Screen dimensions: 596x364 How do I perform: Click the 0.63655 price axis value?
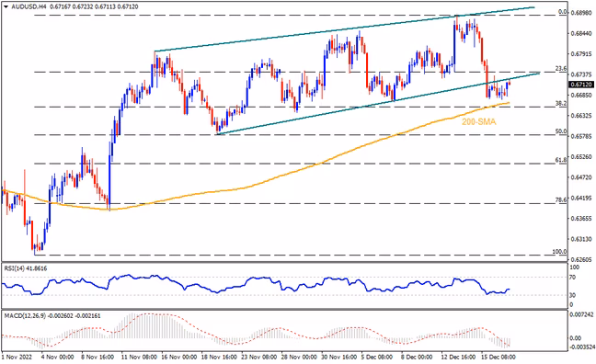click(x=581, y=219)
